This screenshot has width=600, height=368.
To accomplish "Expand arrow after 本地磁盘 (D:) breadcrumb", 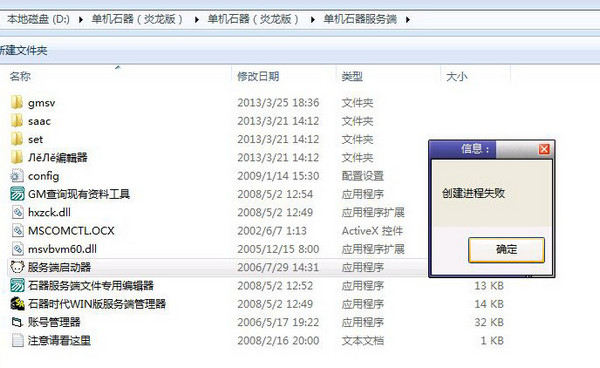I will [x=81, y=20].
